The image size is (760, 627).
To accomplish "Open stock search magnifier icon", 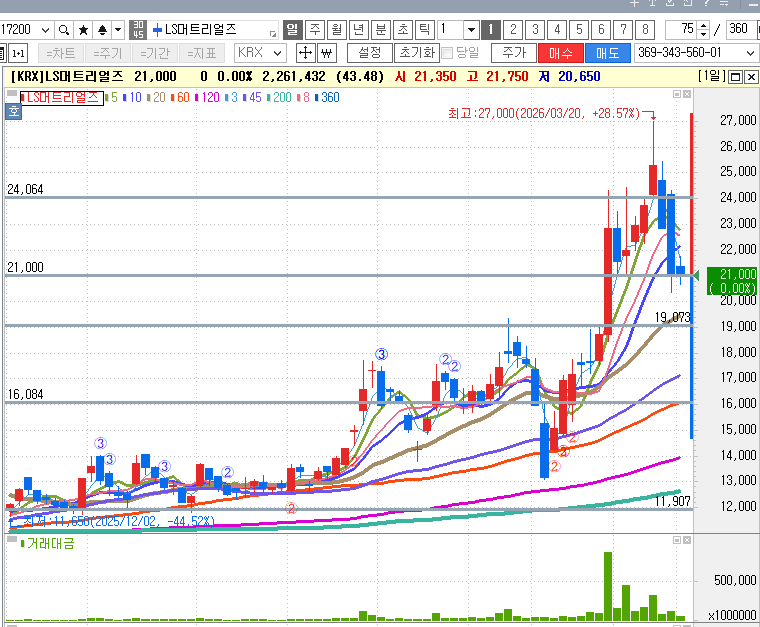I will [x=64, y=30].
